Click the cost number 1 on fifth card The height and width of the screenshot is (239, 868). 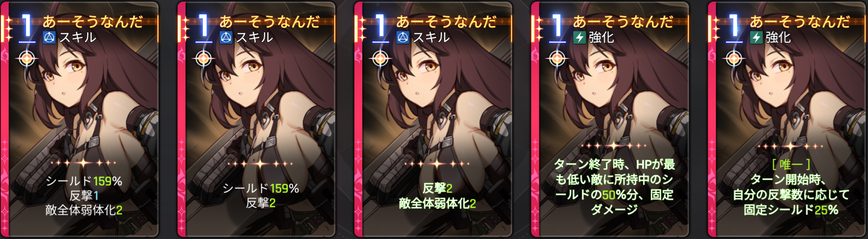coord(734,27)
